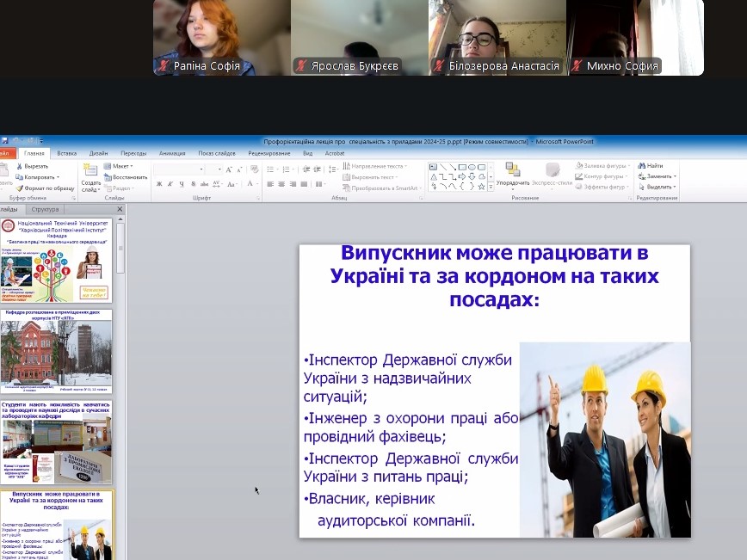Open the Structure (Структура) pane tab

coord(45,209)
